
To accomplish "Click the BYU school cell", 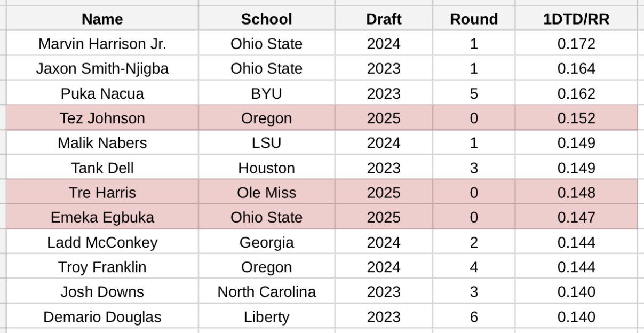I will 266,93.
